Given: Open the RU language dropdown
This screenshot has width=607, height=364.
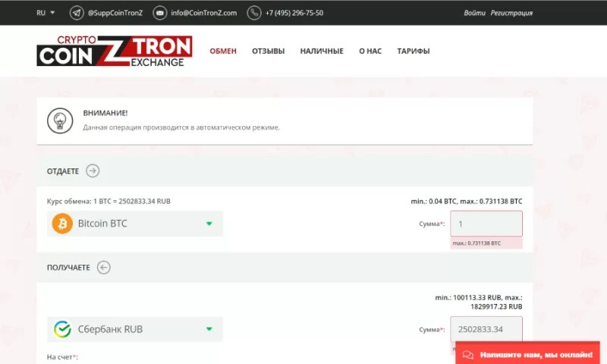Looking at the screenshot, I should pyautogui.click(x=46, y=13).
